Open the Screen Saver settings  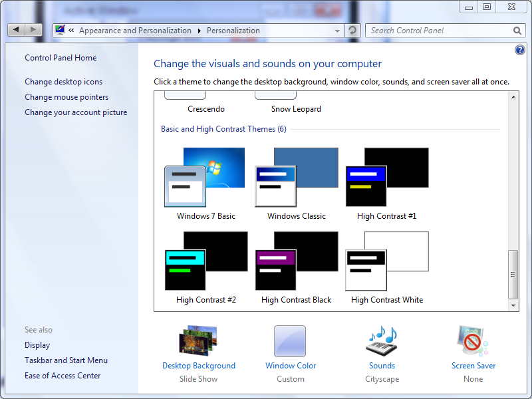click(473, 365)
